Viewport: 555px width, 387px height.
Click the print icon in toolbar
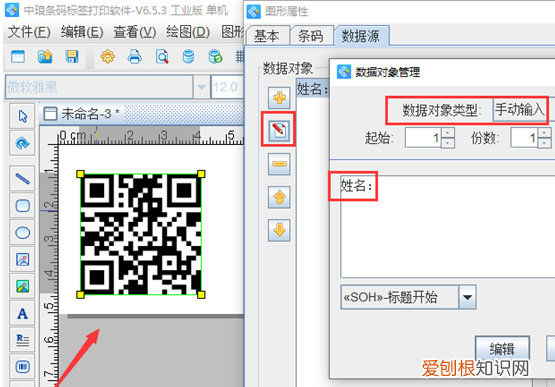(135, 57)
